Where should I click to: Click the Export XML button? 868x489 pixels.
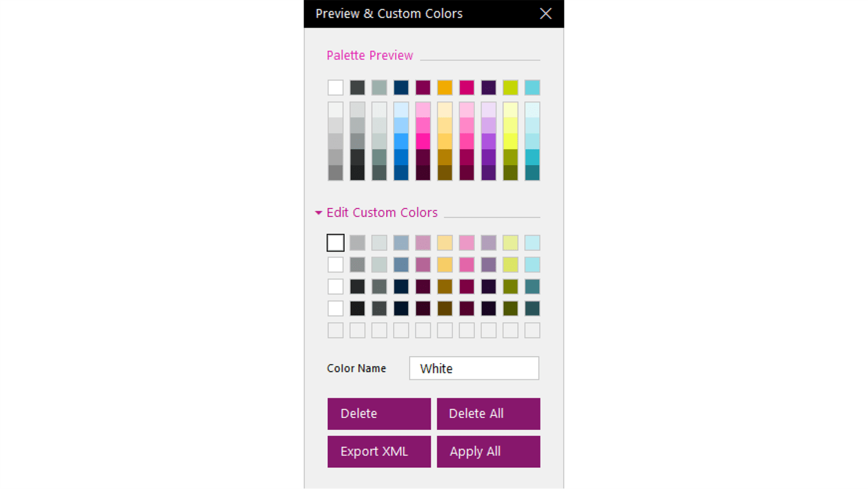[378, 451]
